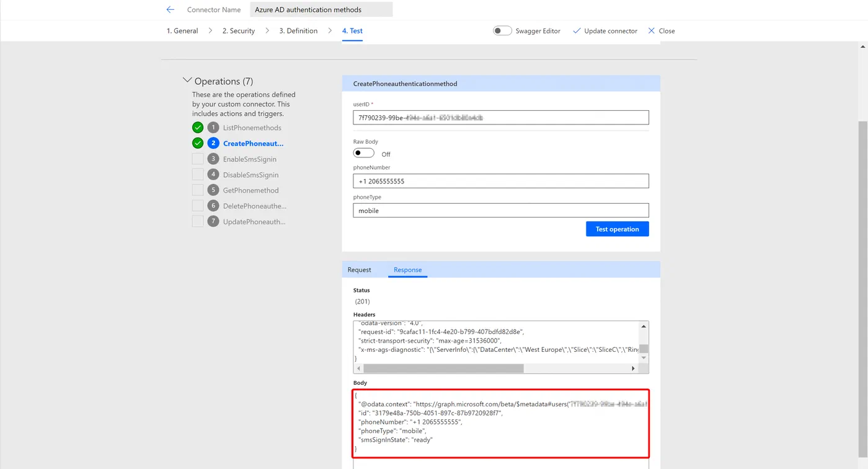Click the headers scroll-right arrow
This screenshot has width=868, height=469.
[633, 369]
